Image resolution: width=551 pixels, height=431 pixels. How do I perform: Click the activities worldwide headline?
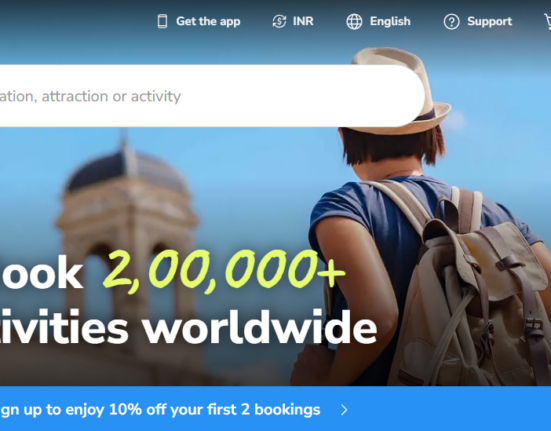coord(188,327)
